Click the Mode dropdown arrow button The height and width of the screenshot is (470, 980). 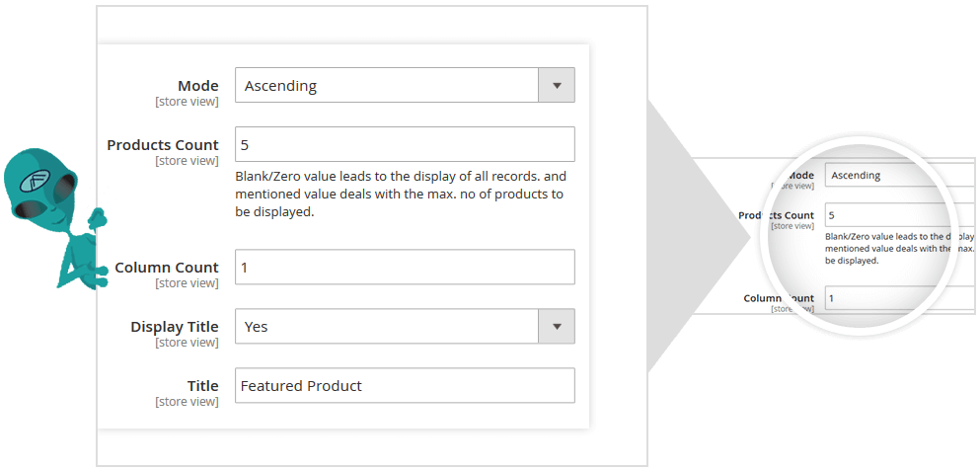557,86
